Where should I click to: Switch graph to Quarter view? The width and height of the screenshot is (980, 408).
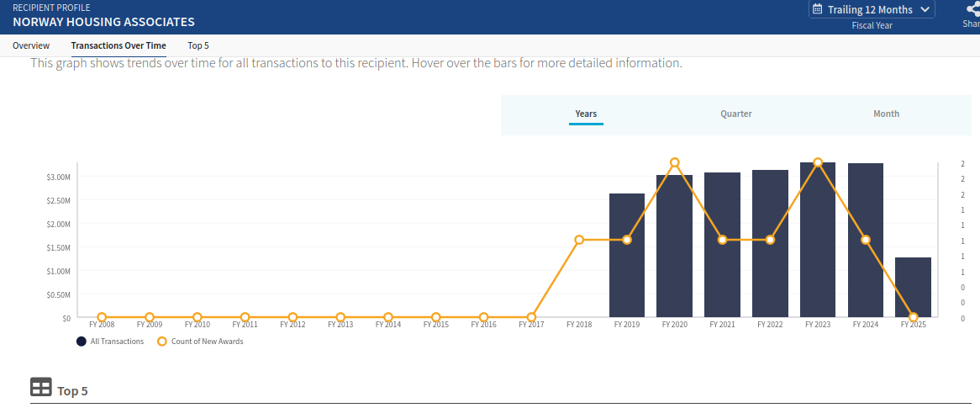click(x=736, y=114)
